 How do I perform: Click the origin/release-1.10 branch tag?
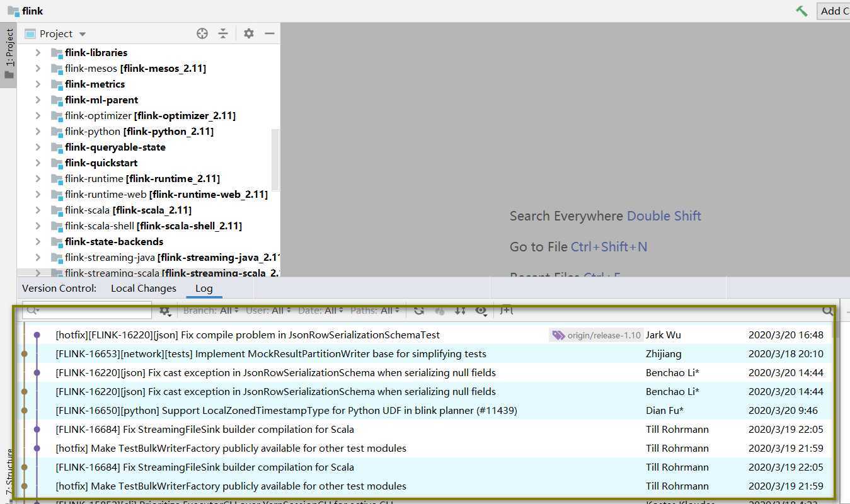point(596,335)
